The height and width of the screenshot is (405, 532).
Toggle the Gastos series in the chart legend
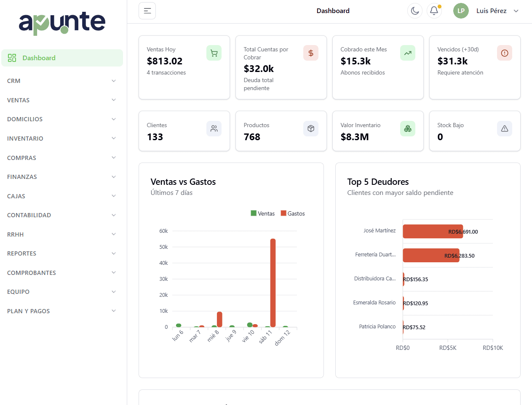[292, 213]
